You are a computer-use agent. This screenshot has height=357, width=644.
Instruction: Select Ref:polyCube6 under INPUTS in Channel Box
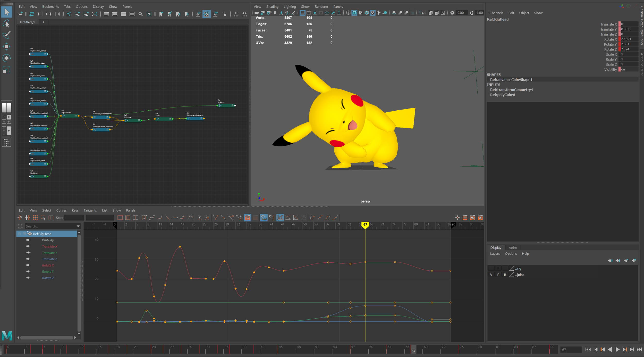pyautogui.click(x=502, y=95)
